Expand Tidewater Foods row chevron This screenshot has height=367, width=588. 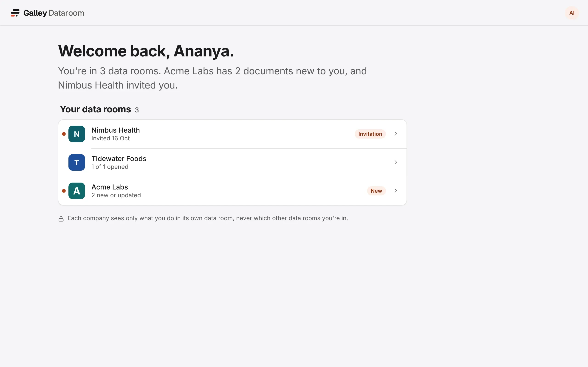396,162
